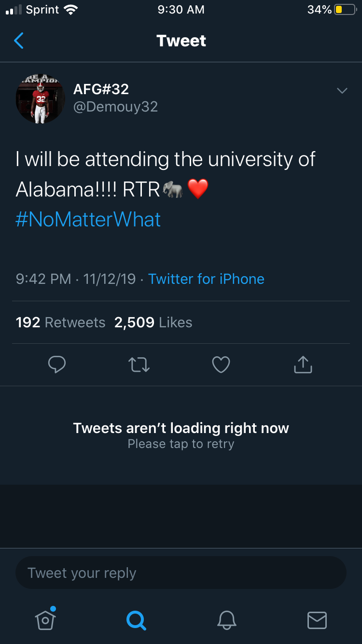This screenshot has height=644, width=362.
Task: Tap the reply speech bubble icon
Action: click(57, 364)
